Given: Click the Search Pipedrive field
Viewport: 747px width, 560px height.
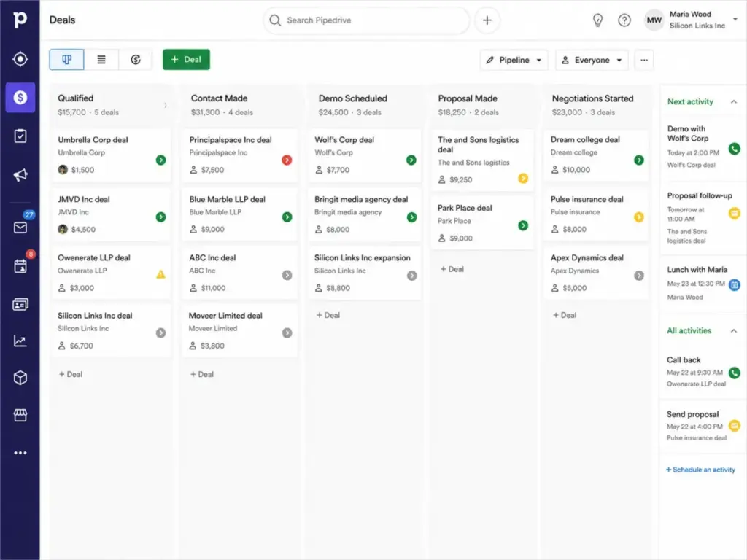Looking at the screenshot, I should 366,20.
